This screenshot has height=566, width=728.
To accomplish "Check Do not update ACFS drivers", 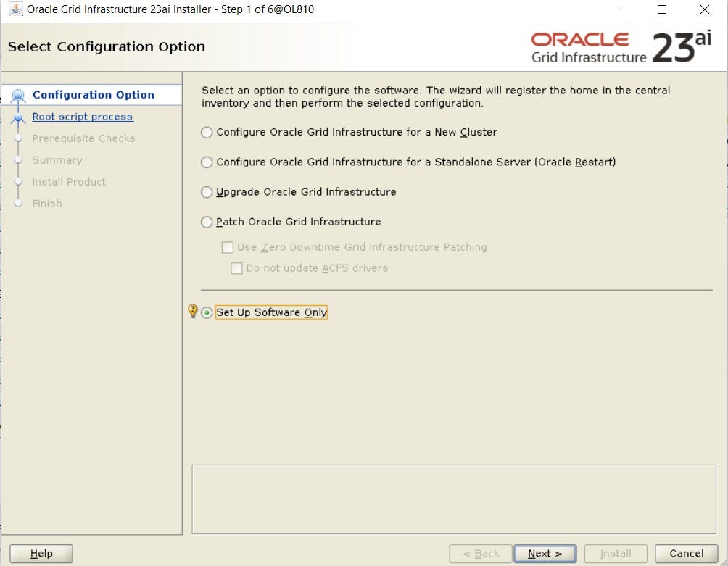I will tap(236, 268).
